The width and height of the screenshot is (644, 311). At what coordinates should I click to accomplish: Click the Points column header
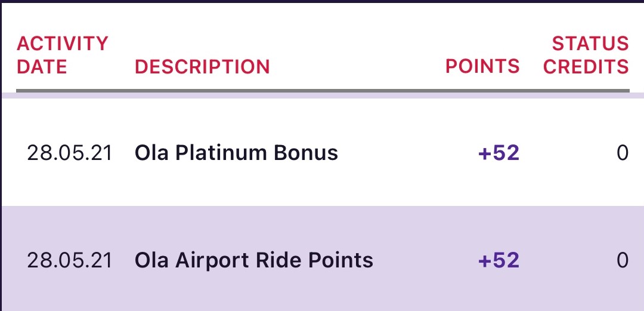(482, 67)
